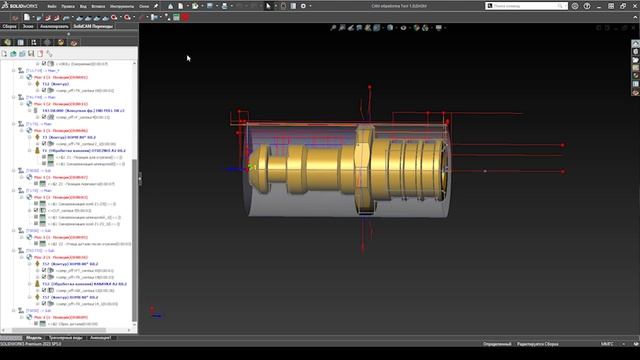
Task: Open the PropertyManager panel tab
Action: 20,42
